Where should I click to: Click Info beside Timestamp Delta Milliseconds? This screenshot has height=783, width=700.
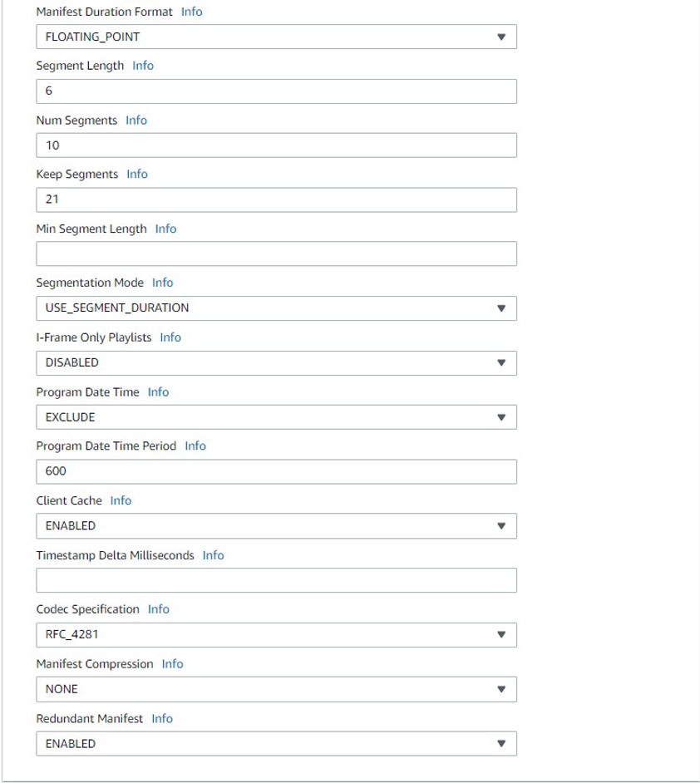click(x=213, y=554)
